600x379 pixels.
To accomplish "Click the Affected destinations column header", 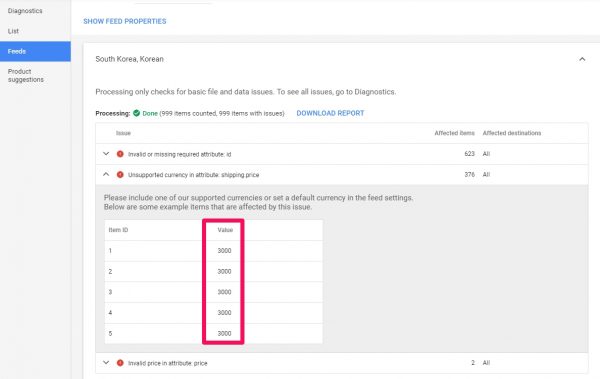I will [512, 133].
